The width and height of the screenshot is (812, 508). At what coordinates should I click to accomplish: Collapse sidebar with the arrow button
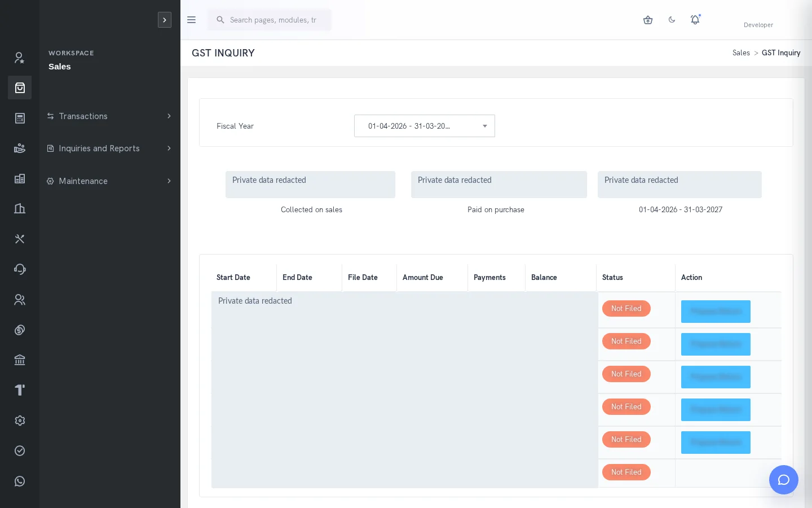(x=165, y=20)
